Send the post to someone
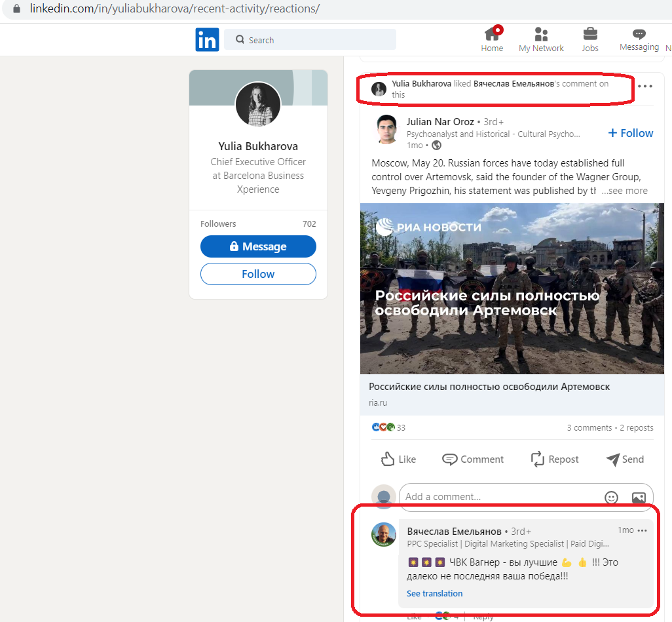Viewport: 672px width, 622px height. [x=625, y=459]
